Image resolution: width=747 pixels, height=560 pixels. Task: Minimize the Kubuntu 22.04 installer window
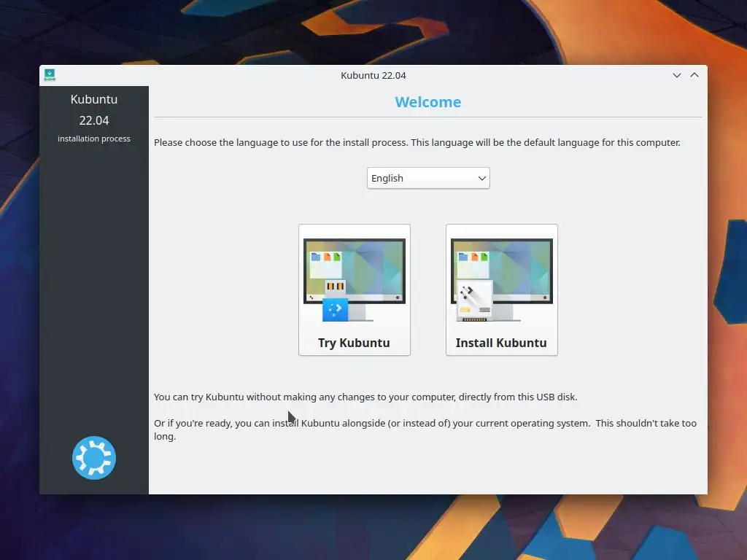coord(676,75)
